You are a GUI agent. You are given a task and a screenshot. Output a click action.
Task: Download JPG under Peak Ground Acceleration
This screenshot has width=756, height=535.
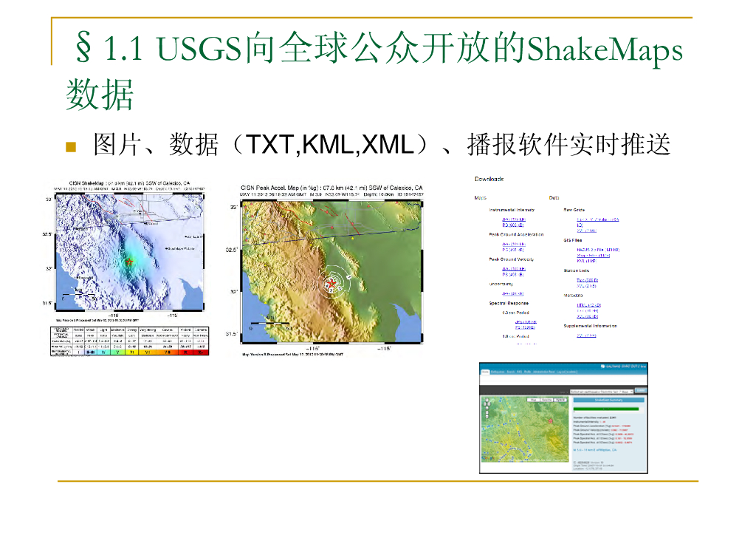coord(514,244)
